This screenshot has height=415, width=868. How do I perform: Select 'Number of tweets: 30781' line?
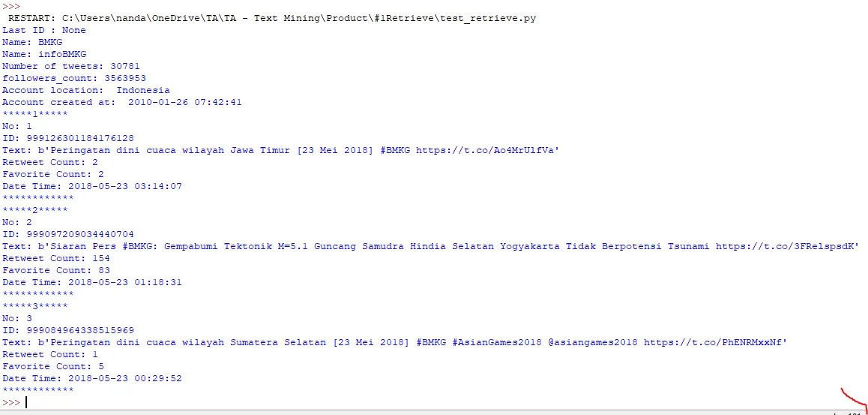(71, 67)
